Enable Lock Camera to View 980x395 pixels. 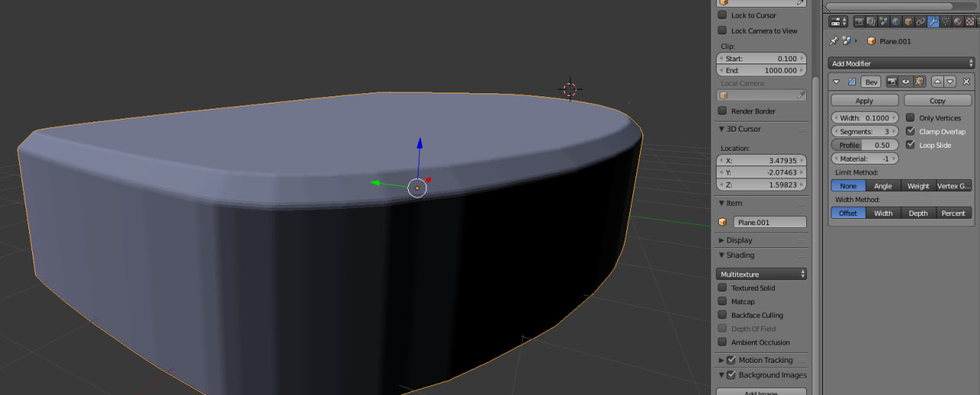point(722,31)
